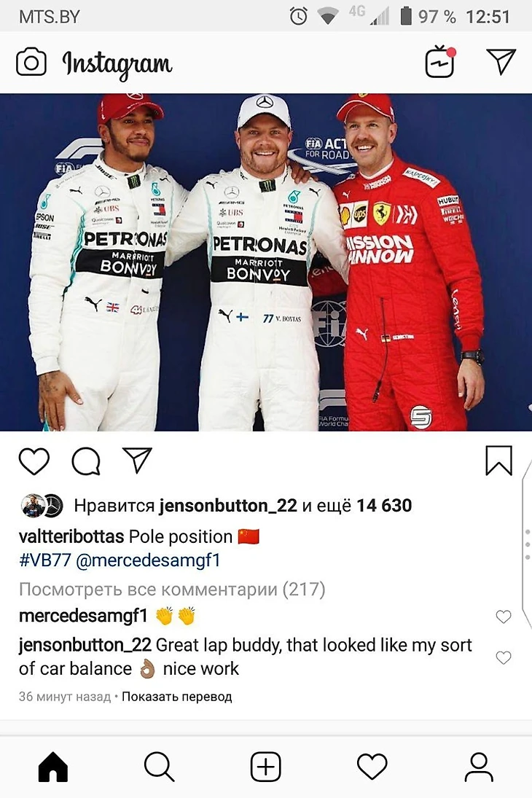Viewport: 532px width, 798px height.
Task: Like the mercedesamgf1 comment
Action: pyautogui.click(x=503, y=617)
